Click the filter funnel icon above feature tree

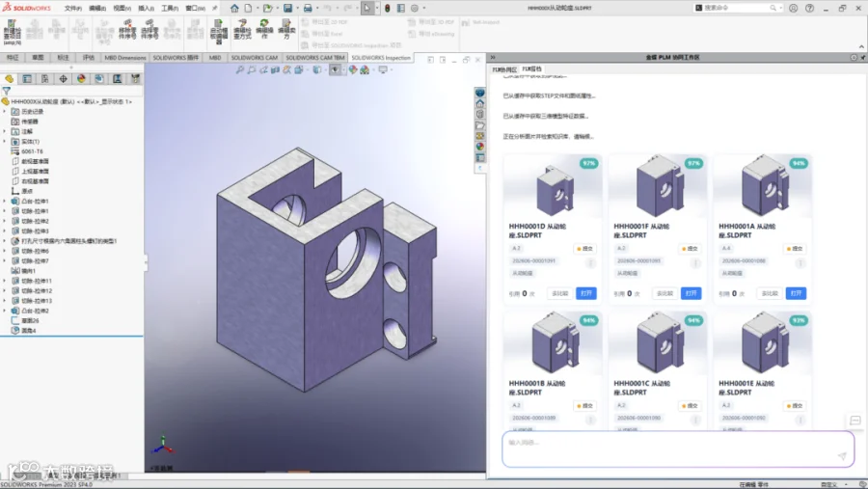click(x=6, y=91)
